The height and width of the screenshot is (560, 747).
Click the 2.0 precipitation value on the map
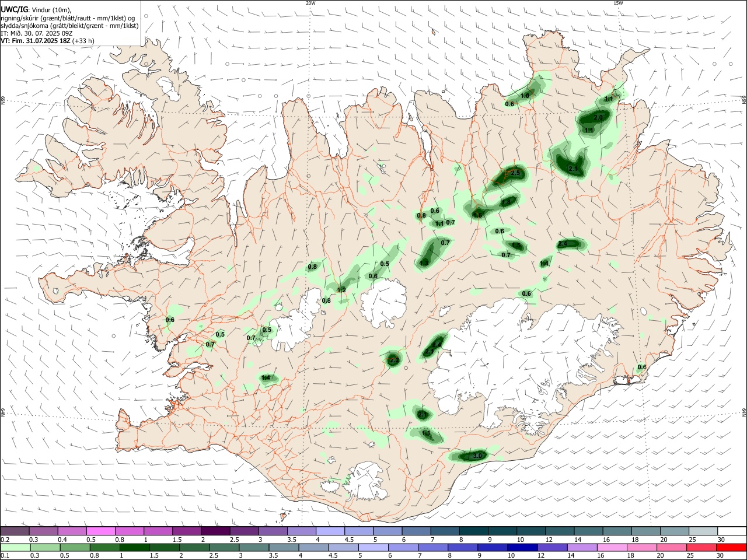pos(598,118)
